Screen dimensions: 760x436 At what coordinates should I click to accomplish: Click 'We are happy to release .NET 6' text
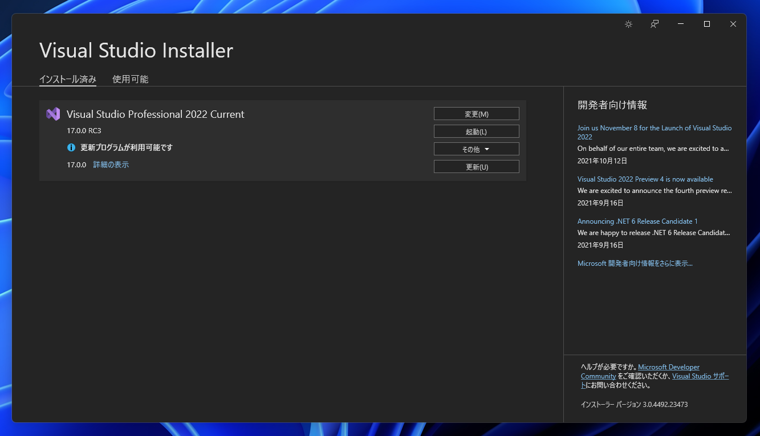click(653, 233)
